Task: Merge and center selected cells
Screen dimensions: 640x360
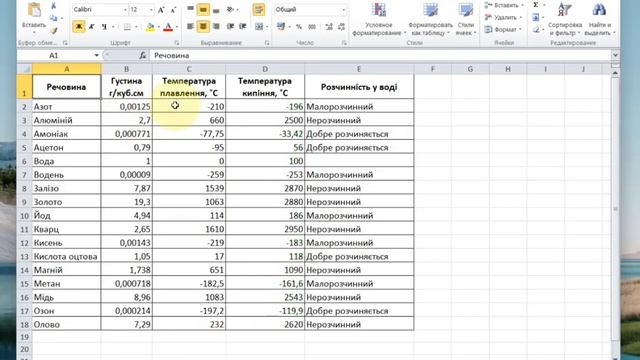Action: click(259, 27)
